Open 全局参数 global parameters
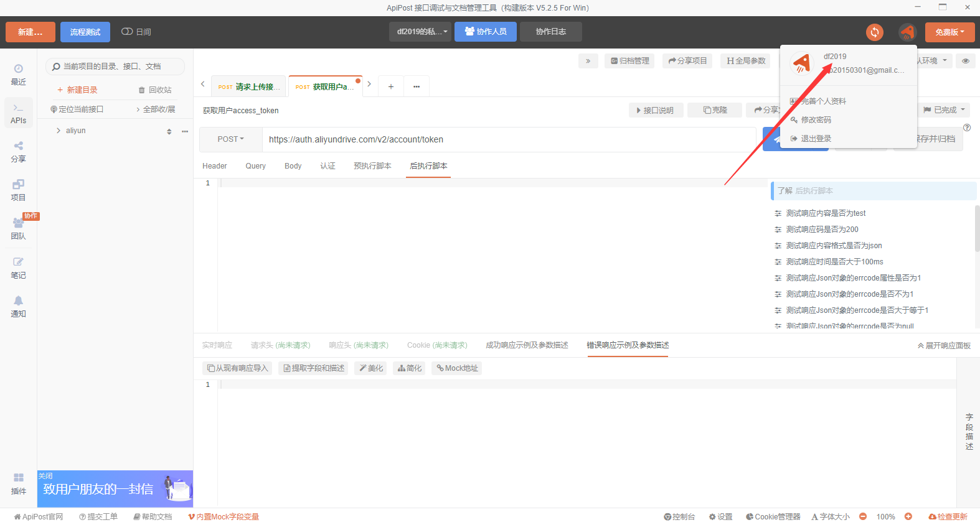This screenshot has width=980, height=530. point(746,61)
